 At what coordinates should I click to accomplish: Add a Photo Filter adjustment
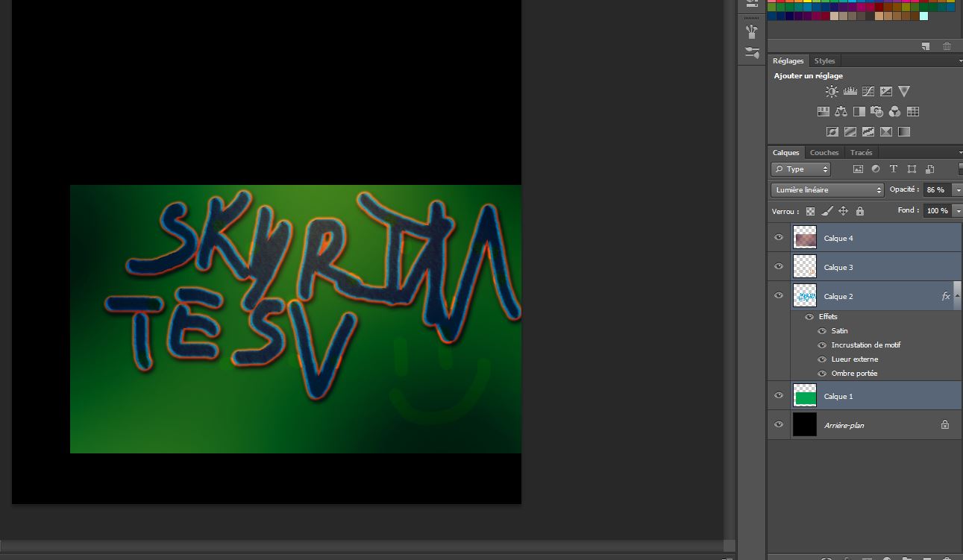click(x=877, y=112)
